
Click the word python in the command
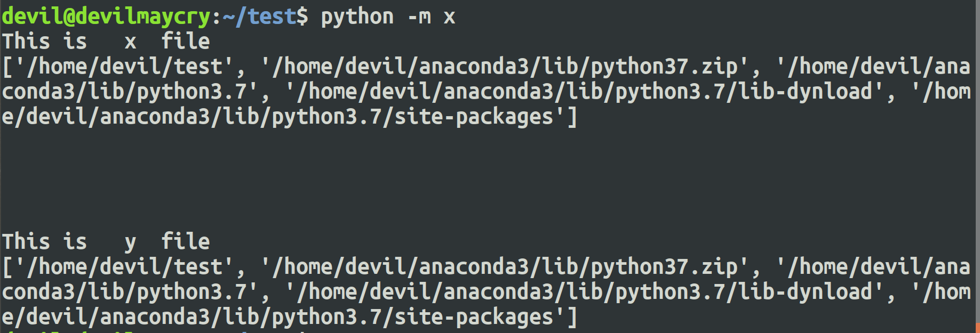357,17
